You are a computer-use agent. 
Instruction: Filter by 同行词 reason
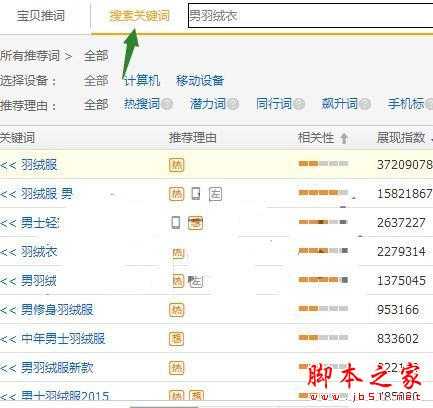point(274,104)
